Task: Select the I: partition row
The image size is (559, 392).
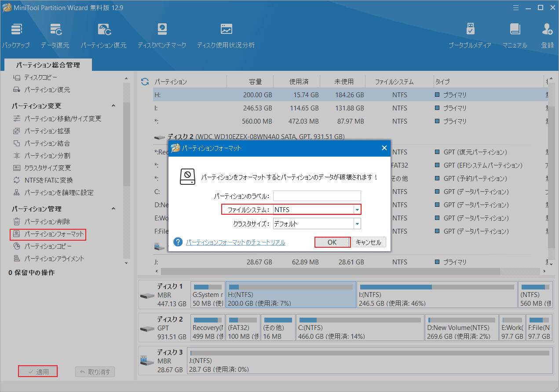Action: pos(350,108)
